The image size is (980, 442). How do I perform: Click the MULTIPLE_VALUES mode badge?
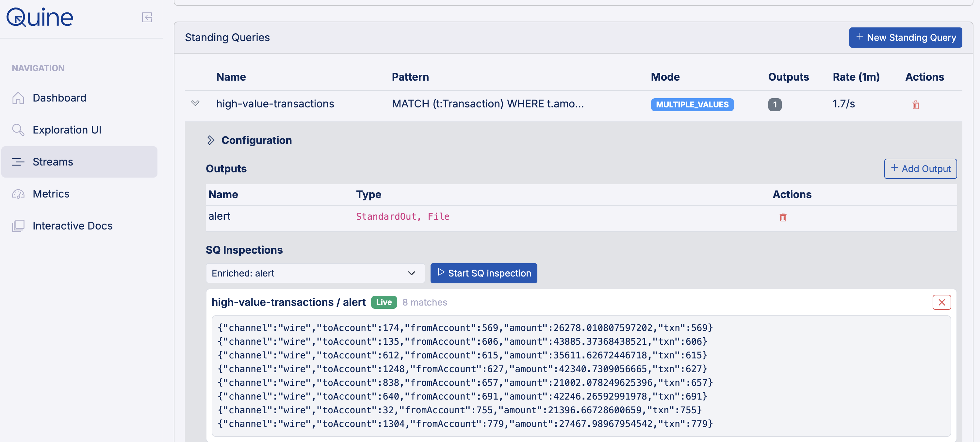[x=692, y=104]
